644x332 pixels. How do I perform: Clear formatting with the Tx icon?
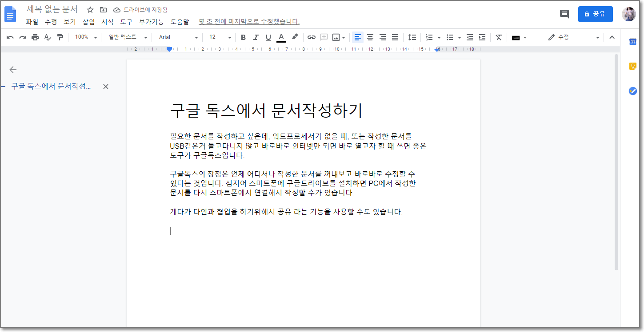click(x=499, y=37)
